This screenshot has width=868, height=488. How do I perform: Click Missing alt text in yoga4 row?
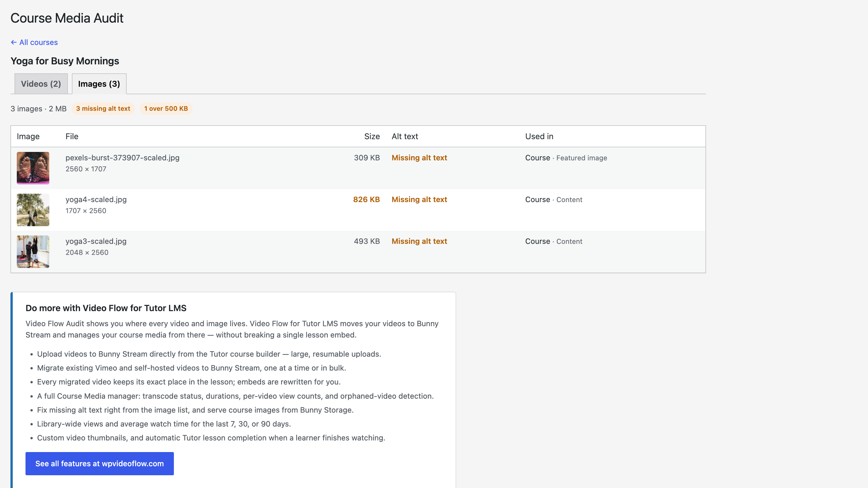pyautogui.click(x=419, y=199)
